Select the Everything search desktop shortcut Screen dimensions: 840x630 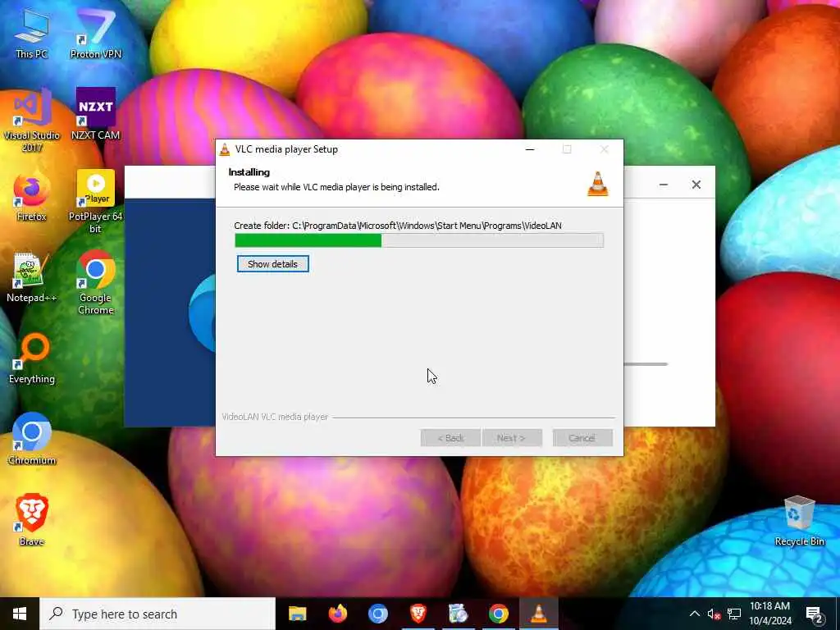[32, 359]
